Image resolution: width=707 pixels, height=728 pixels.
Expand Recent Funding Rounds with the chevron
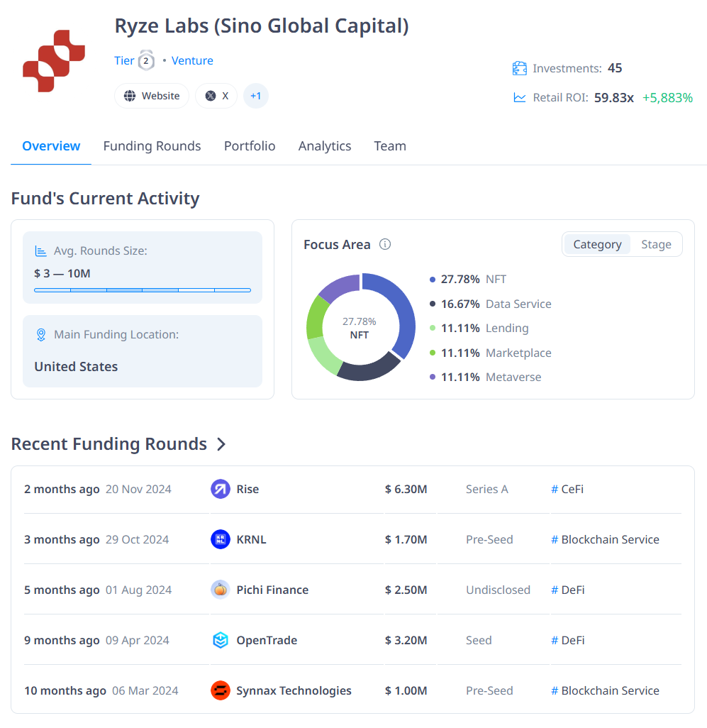[x=221, y=443]
